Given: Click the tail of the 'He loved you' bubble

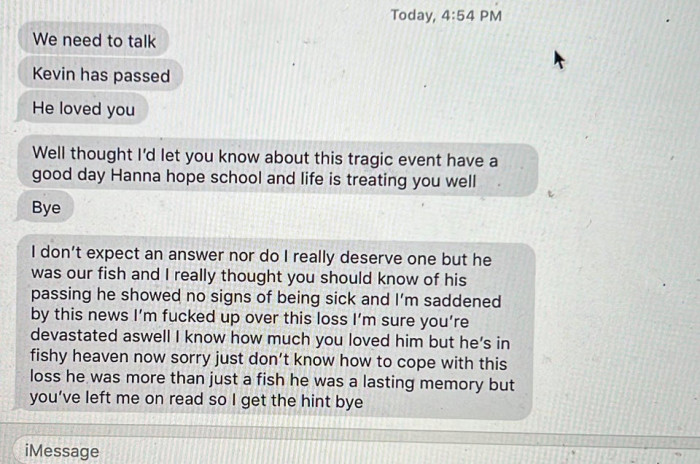Looking at the screenshot, I should pyautogui.click(x=20, y=119).
